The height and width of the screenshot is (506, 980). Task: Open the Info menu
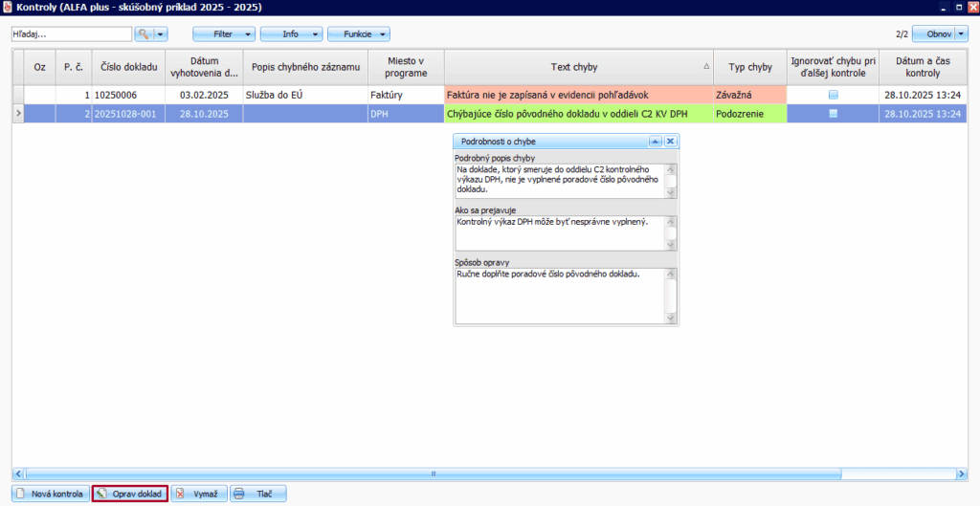(291, 33)
